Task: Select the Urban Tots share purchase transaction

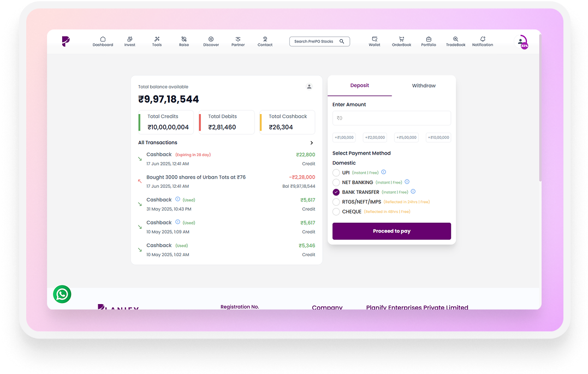Action: pos(227,182)
